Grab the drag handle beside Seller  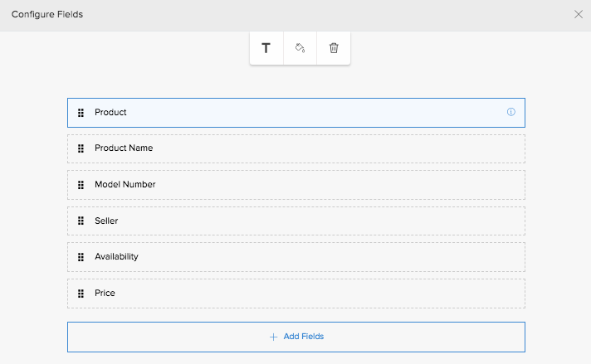click(x=81, y=221)
